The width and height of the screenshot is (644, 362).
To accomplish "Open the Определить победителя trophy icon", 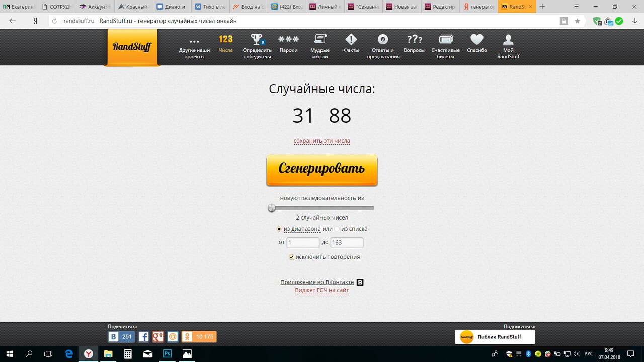I will pos(257,40).
